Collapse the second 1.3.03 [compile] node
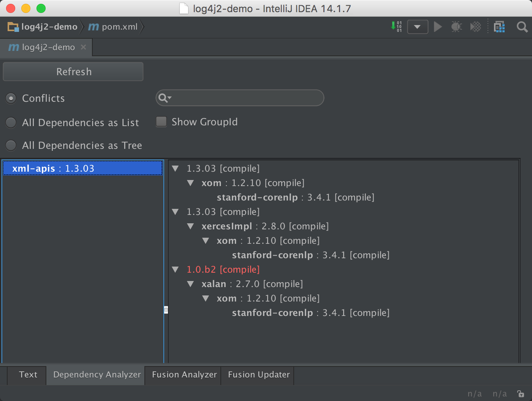Image resolution: width=532 pixels, height=401 pixels. [x=175, y=212]
